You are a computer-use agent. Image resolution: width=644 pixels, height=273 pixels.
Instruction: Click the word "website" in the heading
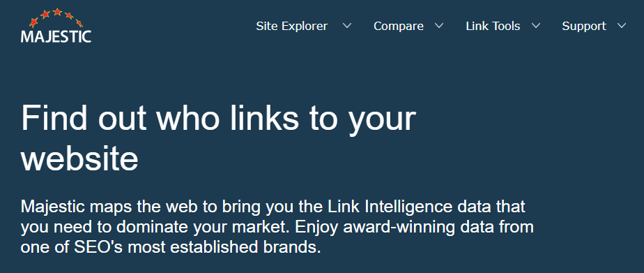pyautogui.click(x=79, y=158)
